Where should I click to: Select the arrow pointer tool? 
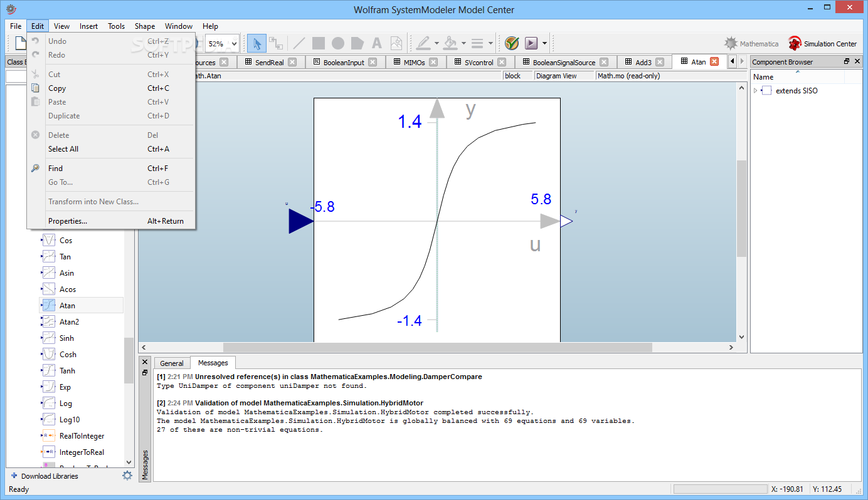pyautogui.click(x=257, y=43)
